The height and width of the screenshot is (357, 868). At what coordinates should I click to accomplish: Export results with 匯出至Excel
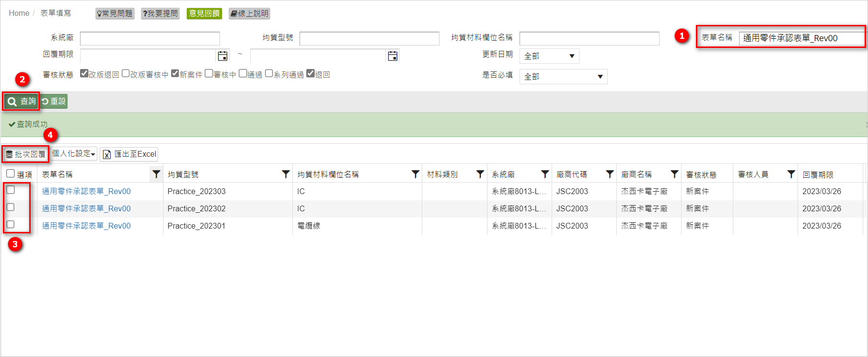(x=129, y=154)
